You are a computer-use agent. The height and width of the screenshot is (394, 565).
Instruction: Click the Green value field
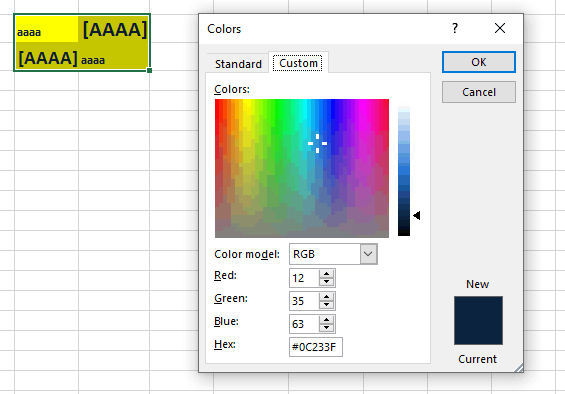click(304, 301)
